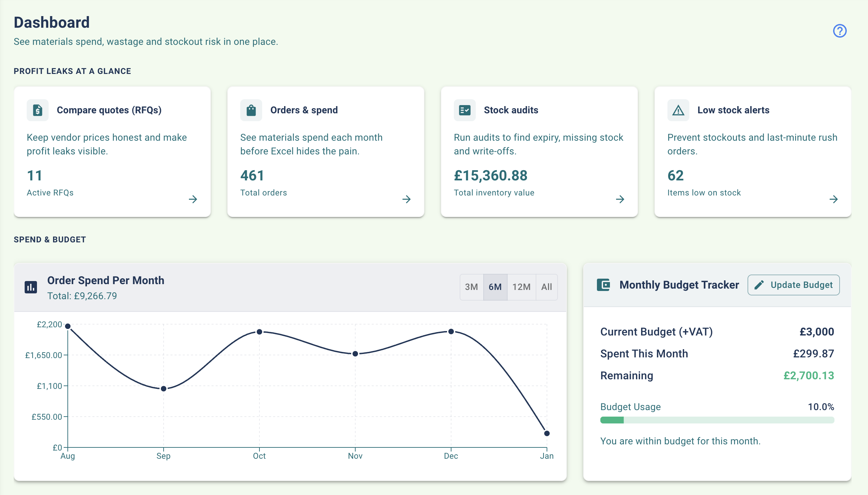Click the wallet icon in Monthly Budget Tracker
Screen dimensions: 868x495
(x=604, y=284)
